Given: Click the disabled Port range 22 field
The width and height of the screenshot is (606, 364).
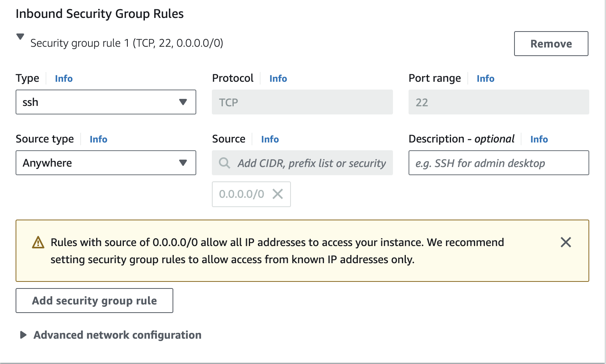Looking at the screenshot, I should tap(499, 102).
